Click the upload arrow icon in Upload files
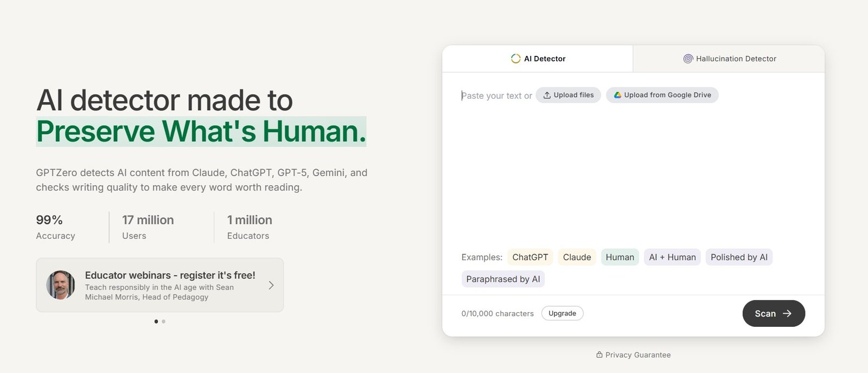 [x=547, y=95]
